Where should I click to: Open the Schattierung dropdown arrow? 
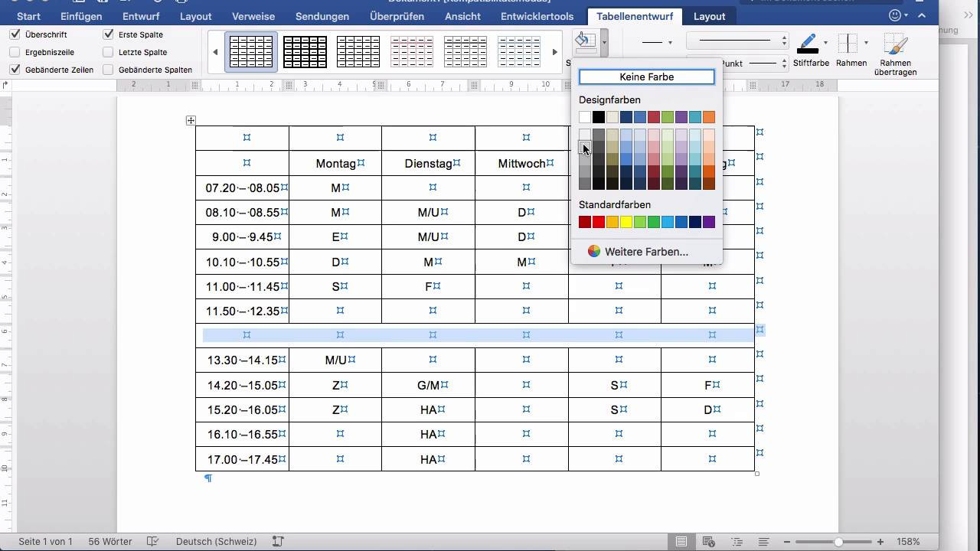604,43
